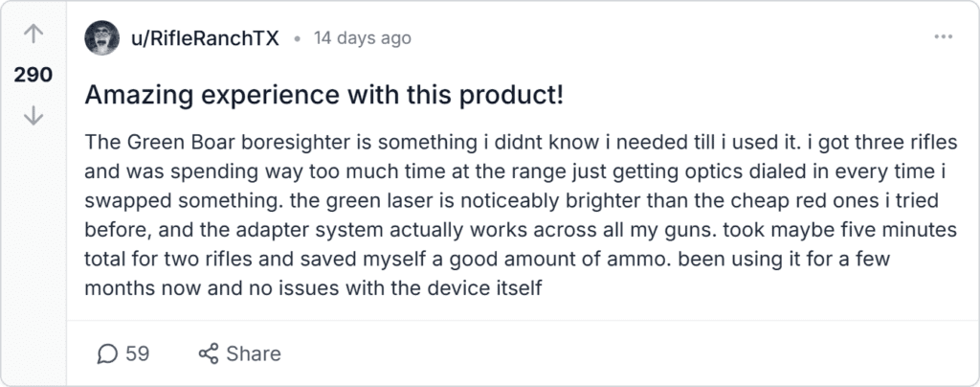Click the dot separator before the timestamp
This screenshot has width=980, height=387.
[x=298, y=39]
